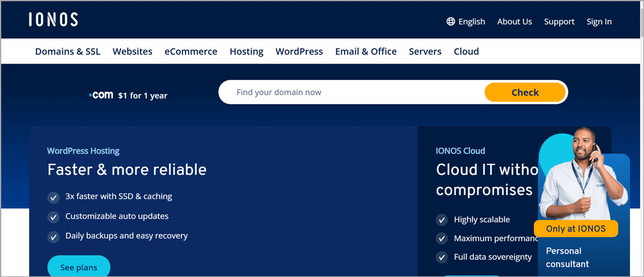Screen dimensions: 644x277
Task: Select the English language option
Action: [472, 21]
